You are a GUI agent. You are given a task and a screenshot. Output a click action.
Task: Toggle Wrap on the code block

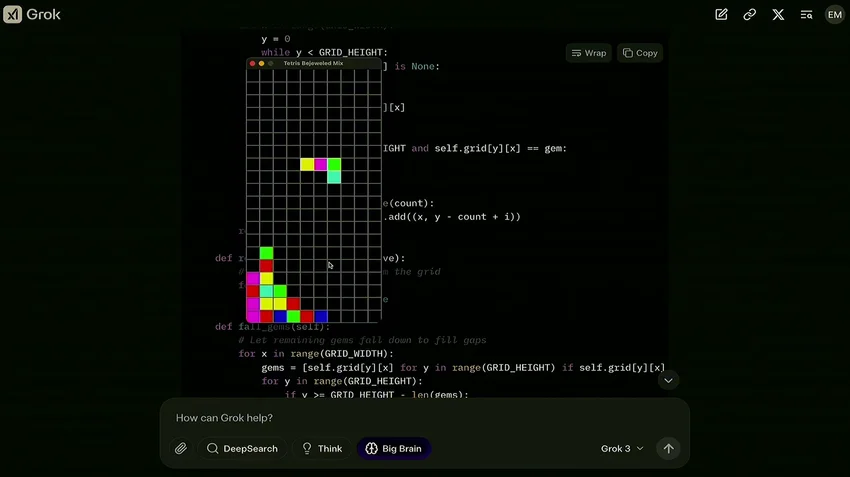[x=589, y=53]
